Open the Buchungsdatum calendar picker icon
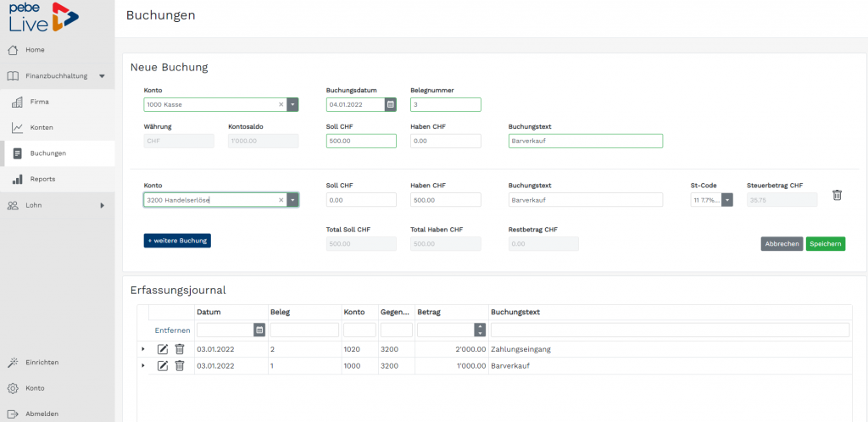 tap(391, 104)
